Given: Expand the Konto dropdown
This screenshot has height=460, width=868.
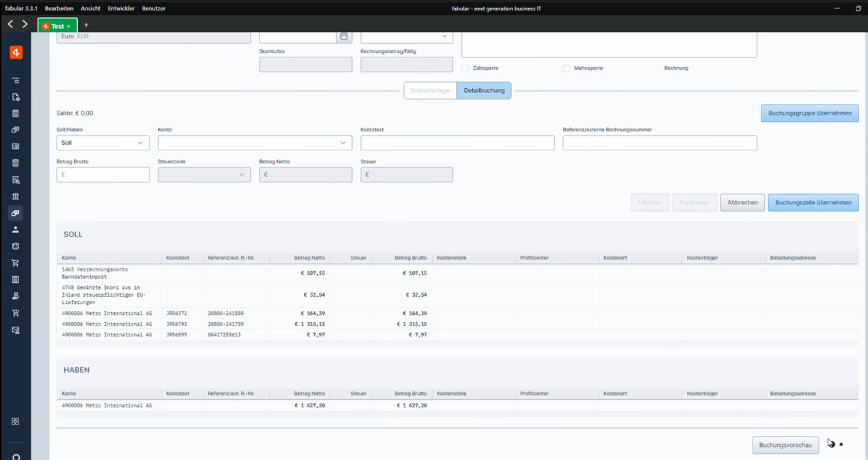Looking at the screenshot, I should [254, 143].
